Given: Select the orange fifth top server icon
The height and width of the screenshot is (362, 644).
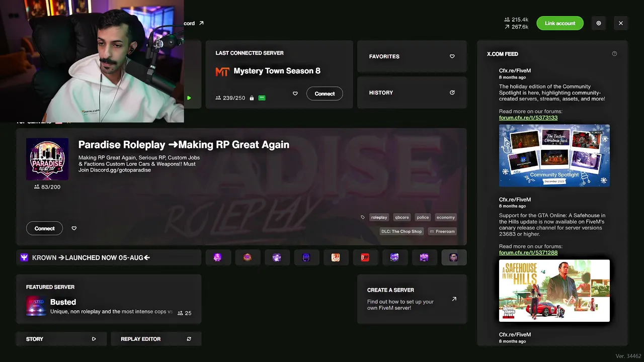Looking at the screenshot, I should pos(336,257).
